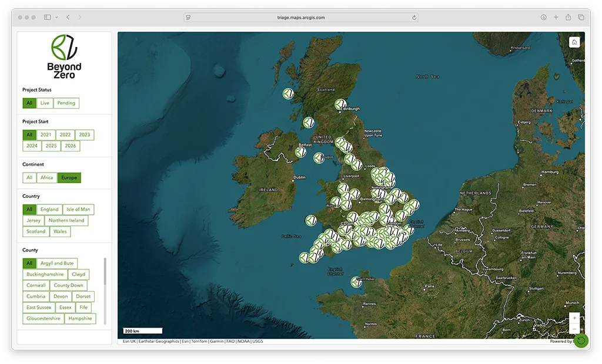
Task: Filter Project Status to Pending
Action: tap(66, 103)
